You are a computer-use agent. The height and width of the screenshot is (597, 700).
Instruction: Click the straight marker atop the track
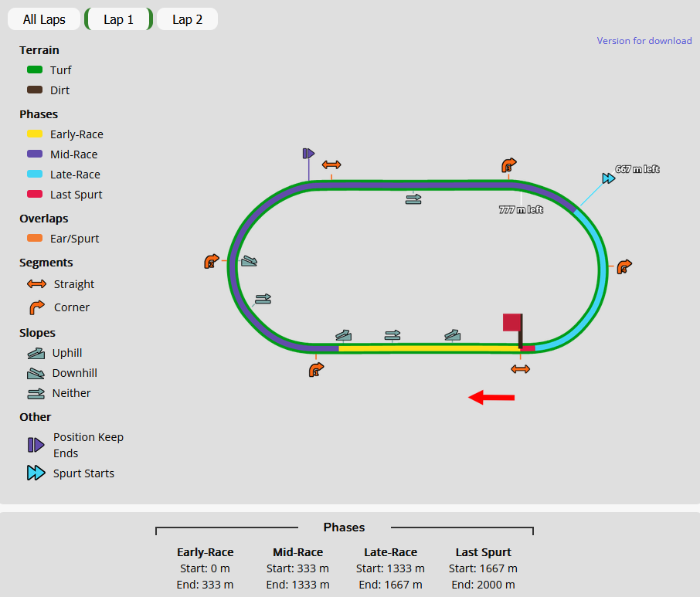[x=331, y=165]
